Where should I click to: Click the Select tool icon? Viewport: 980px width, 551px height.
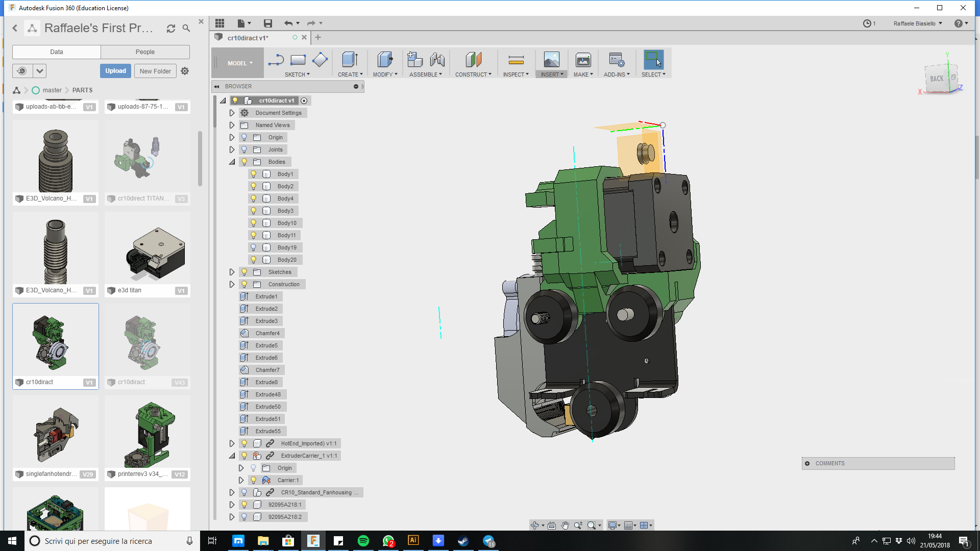point(653,60)
